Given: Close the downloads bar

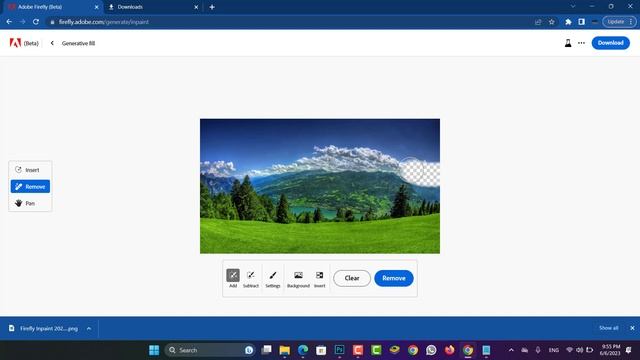Looking at the screenshot, I should (x=632, y=328).
